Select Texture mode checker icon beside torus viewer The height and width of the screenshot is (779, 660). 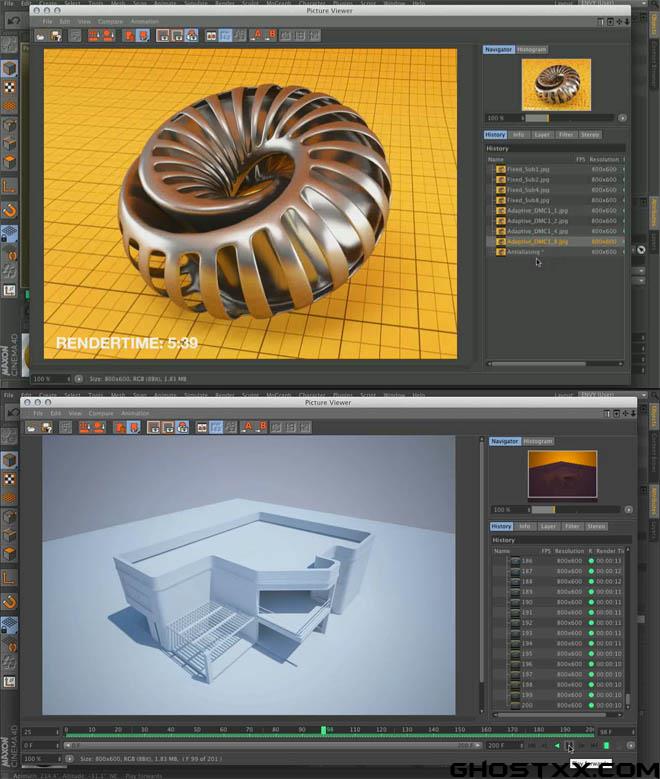(x=9, y=87)
